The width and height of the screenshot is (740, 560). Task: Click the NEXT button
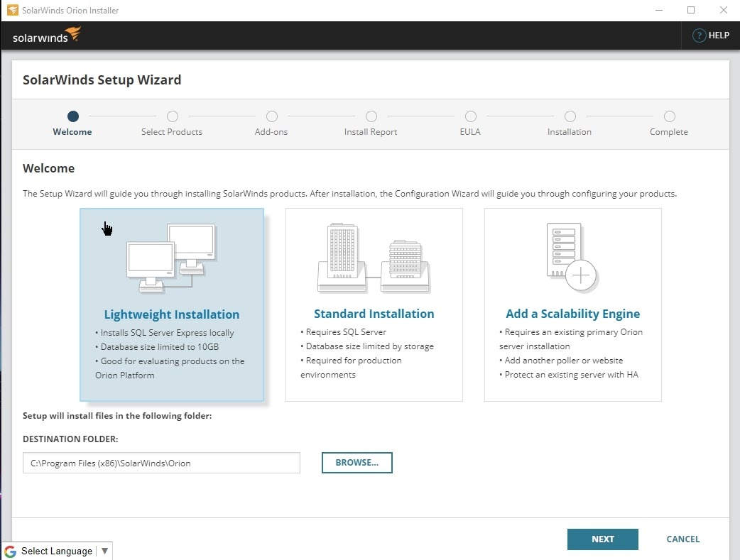[x=603, y=539]
